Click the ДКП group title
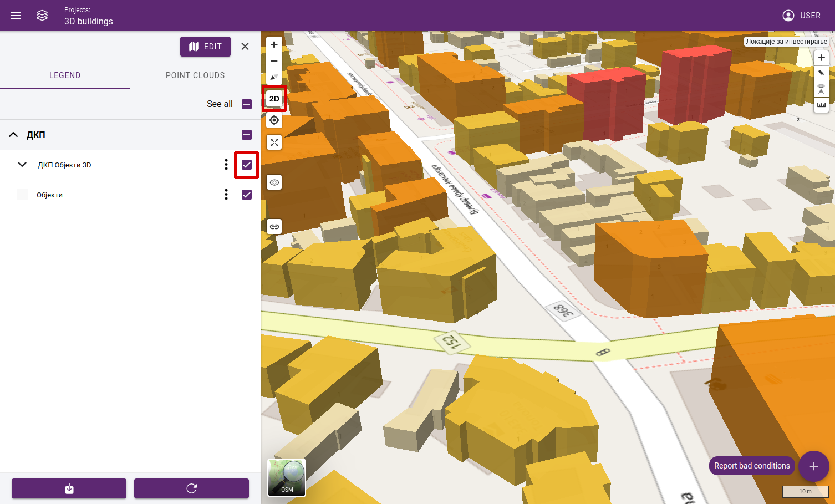The height and width of the screenshot is (504, 835). [36, 135]
